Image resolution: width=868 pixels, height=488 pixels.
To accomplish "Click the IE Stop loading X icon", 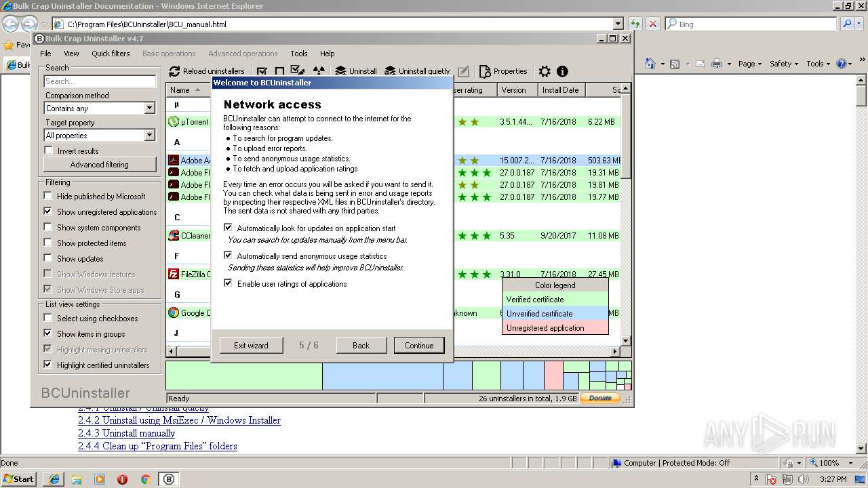I will [x=653, y=24].
